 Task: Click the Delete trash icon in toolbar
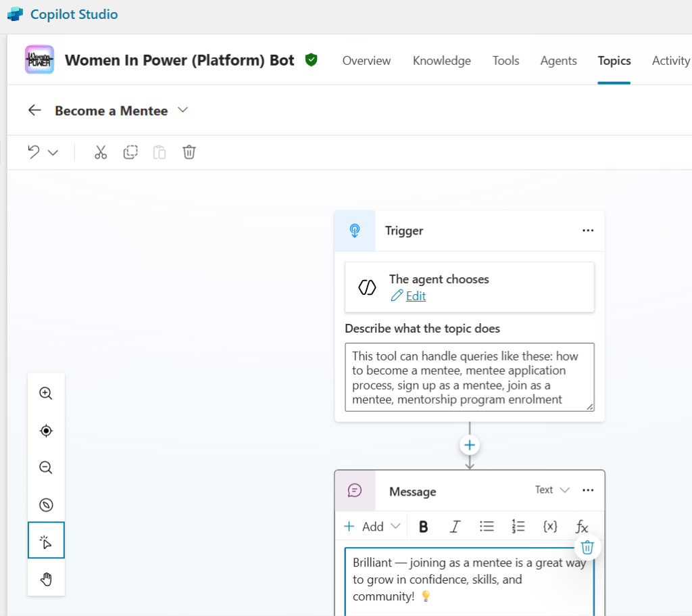click(x=189, y=152)
